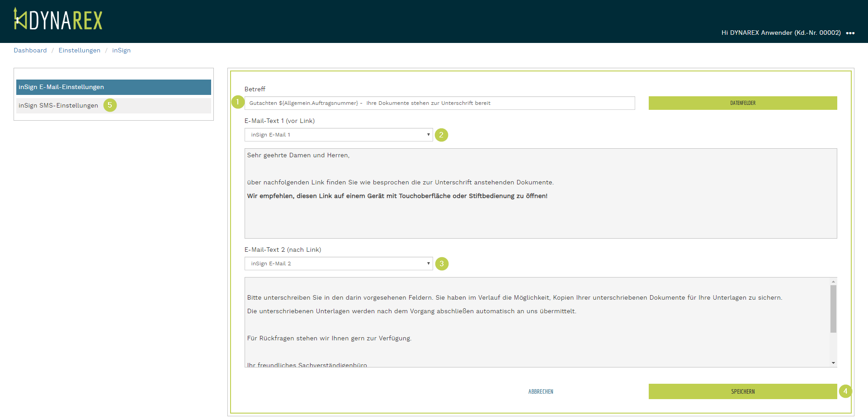This screenshot has height=419, width=868.
Task: Switch to inSign SMS-Einstellungen
Action: [58, 105]
